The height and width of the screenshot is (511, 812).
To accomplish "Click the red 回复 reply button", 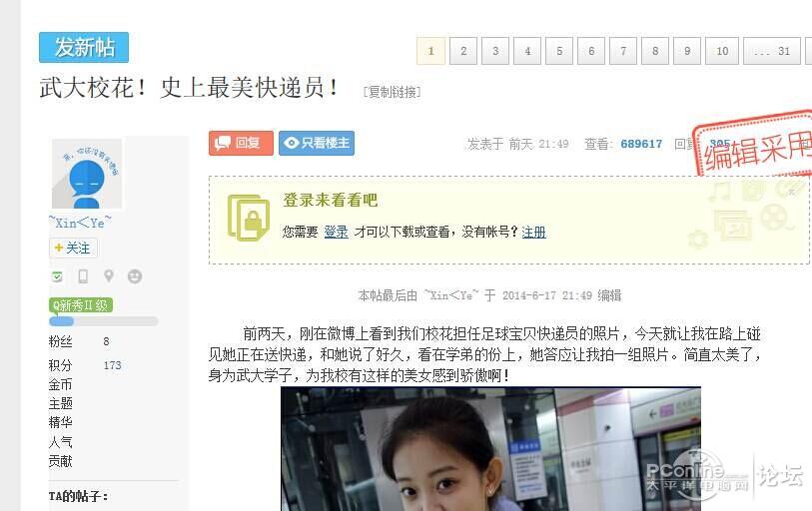I will [241, 143].
